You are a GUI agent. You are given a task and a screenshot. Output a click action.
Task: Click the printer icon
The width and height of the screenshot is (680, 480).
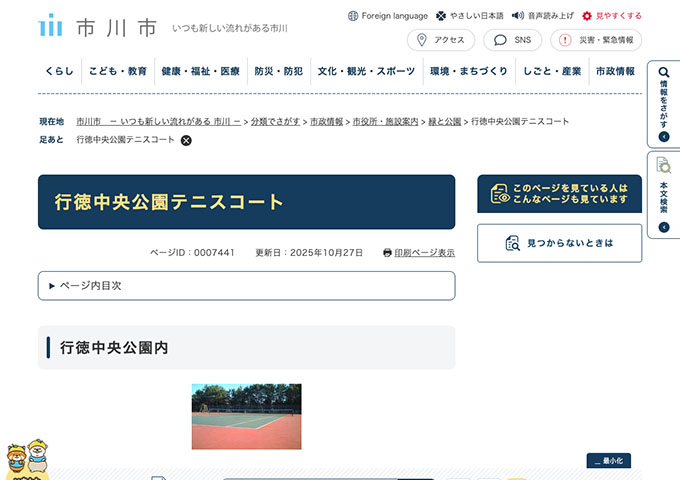(387, 253)
